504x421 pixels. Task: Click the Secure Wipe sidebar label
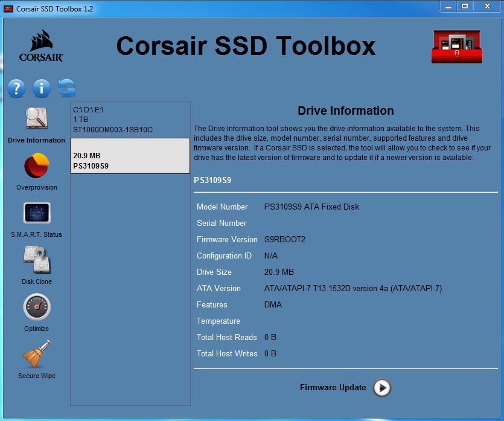pos(37,376)
